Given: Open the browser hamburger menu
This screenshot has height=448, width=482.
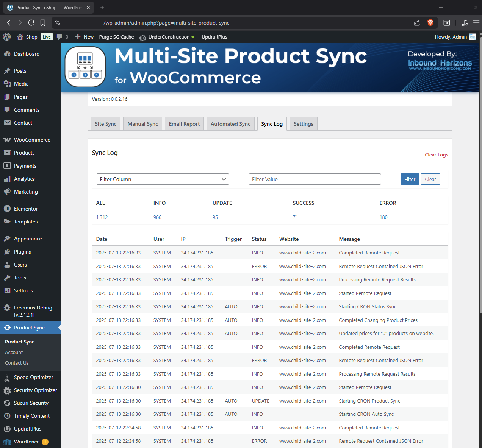Looking at the screenshot, I should click(x=476, y=23).
